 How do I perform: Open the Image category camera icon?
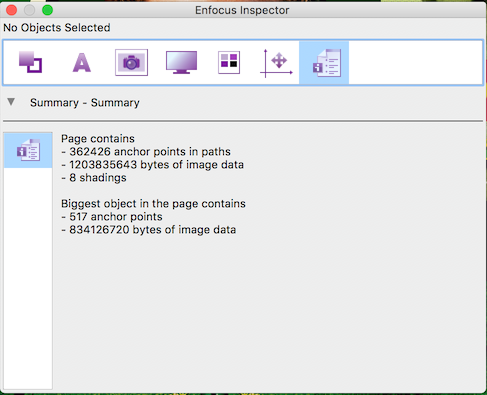coord(131,62)
